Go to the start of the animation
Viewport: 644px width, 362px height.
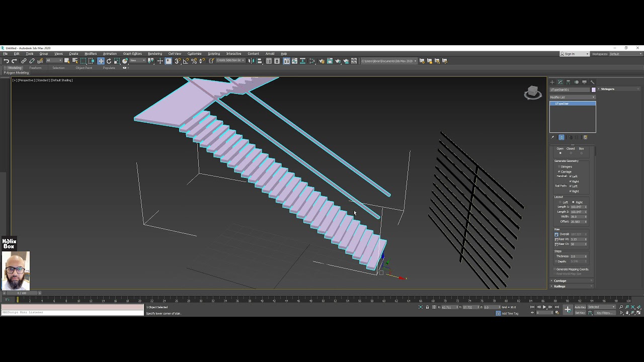532,307
